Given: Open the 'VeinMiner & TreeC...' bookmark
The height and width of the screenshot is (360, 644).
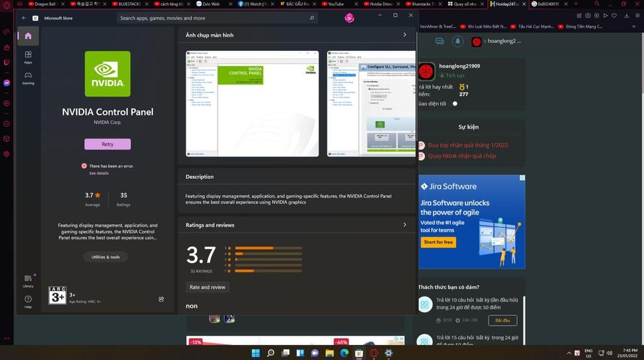Looking at the screenshot, I should 438,26.
